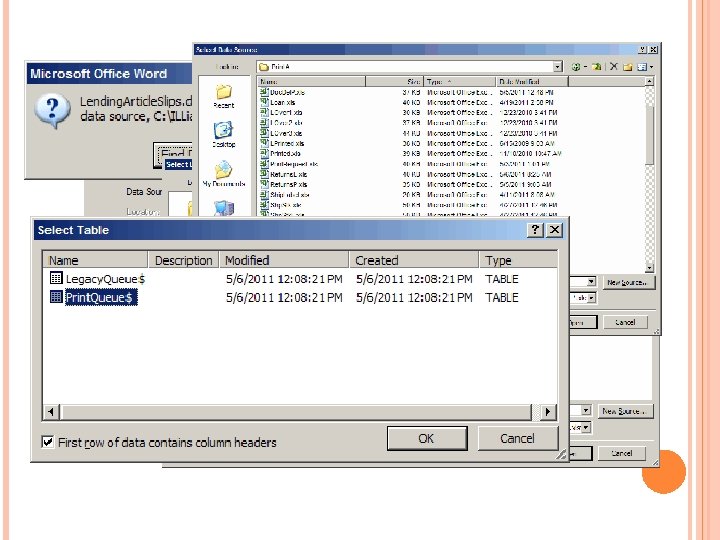The width and height of the screenshot is (720, 540).
Task: Open Recent documents in places bar
Action: click(x=224, y=96)
